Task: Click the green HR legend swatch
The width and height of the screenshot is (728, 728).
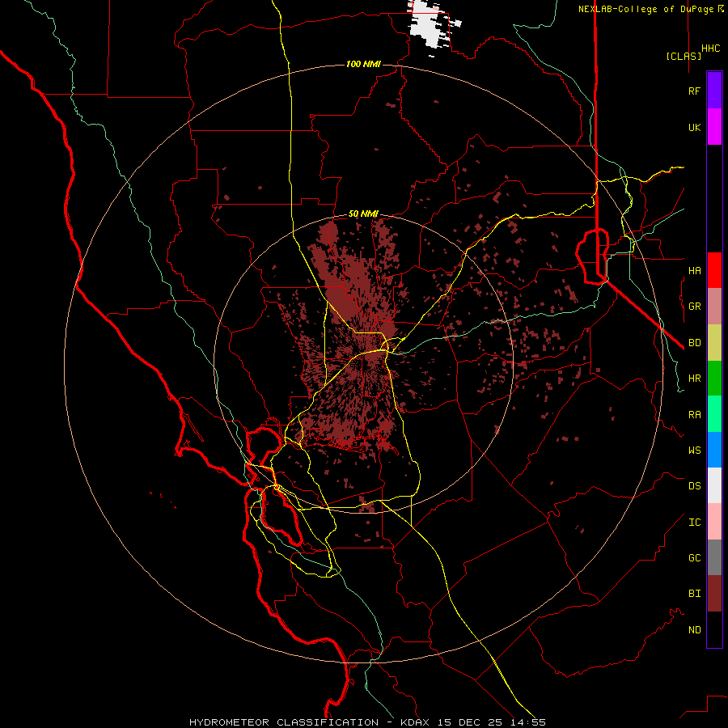Action: pyautogui.click(x=714, y=379)
